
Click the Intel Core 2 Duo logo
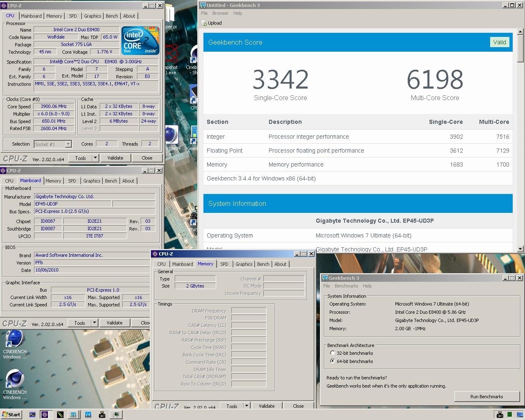[x=140, y=40]
